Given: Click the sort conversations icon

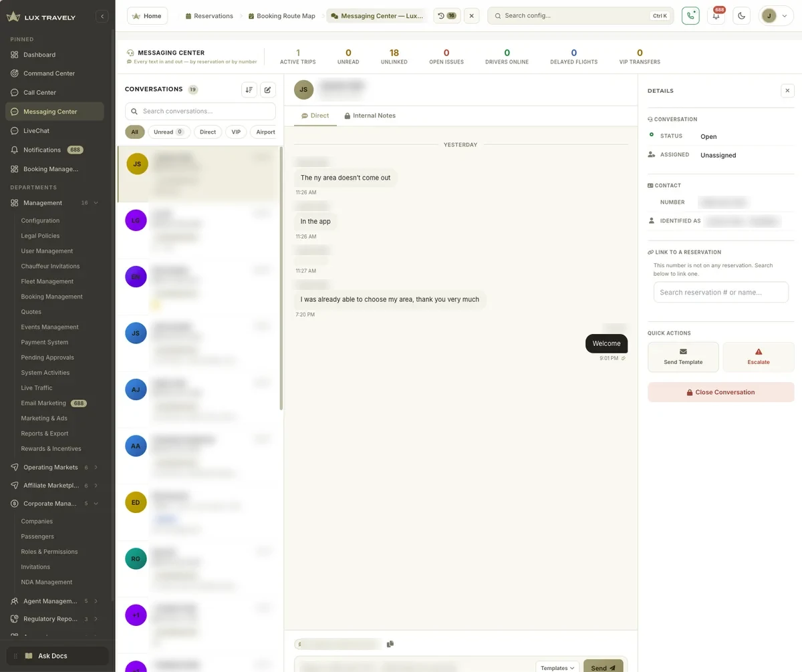Looking at the screenshot, I should pyautogui.click(x=249, y=90).
